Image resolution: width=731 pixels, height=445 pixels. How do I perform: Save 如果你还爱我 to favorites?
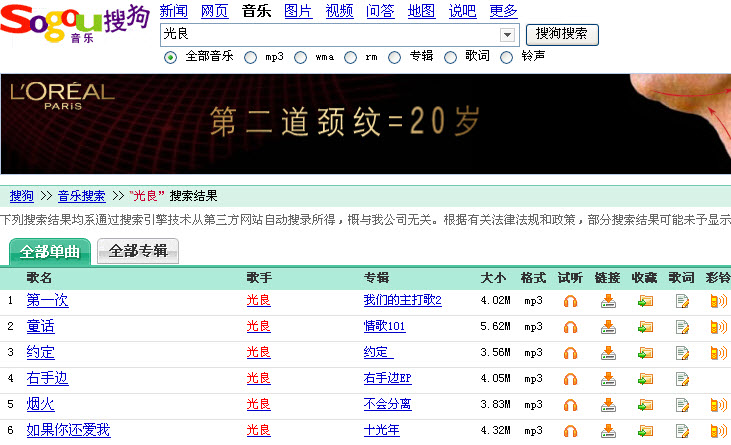[x=645, y=431]
